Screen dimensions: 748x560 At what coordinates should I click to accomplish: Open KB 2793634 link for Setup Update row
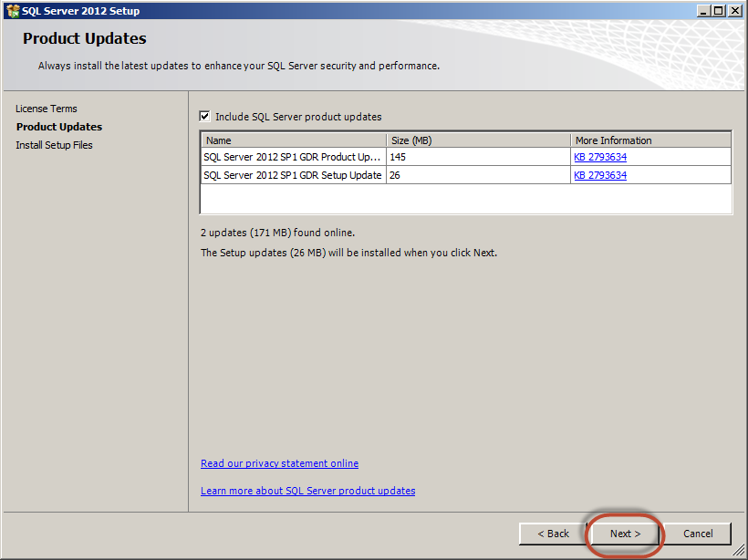[600, 175]
